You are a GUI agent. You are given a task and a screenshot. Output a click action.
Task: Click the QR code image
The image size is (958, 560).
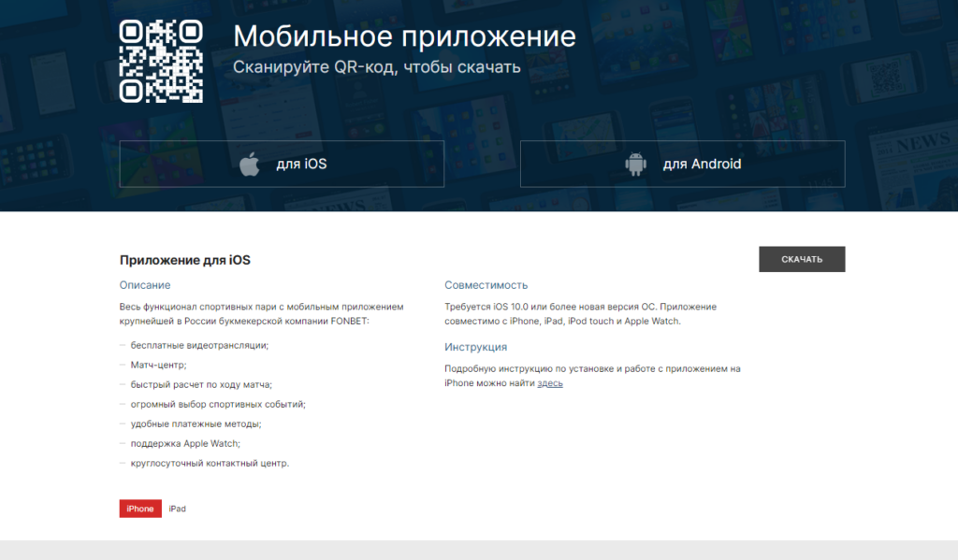161,61
